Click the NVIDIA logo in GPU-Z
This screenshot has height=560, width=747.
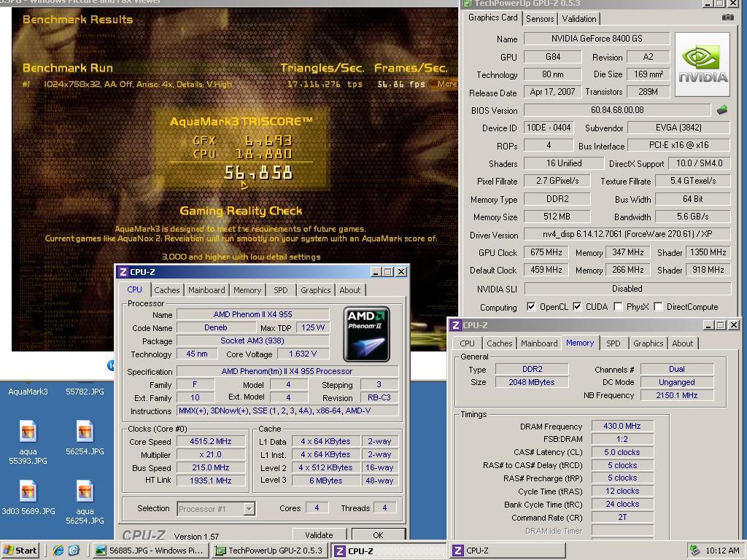click(x=703, y=65)
